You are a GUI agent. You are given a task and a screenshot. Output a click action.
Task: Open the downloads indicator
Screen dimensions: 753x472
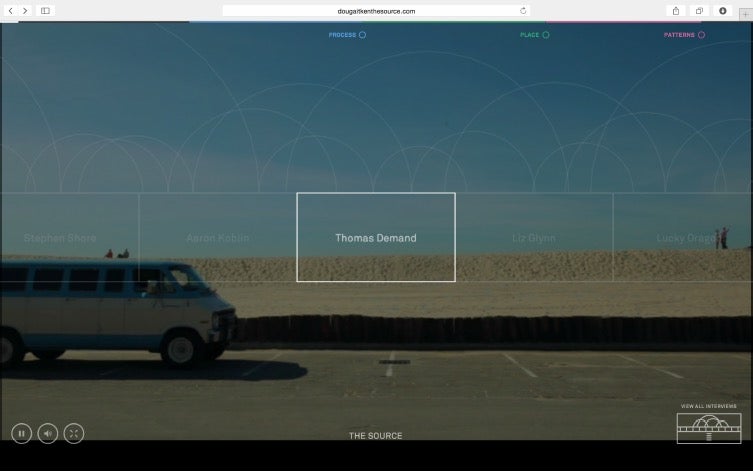click(722, 11)
